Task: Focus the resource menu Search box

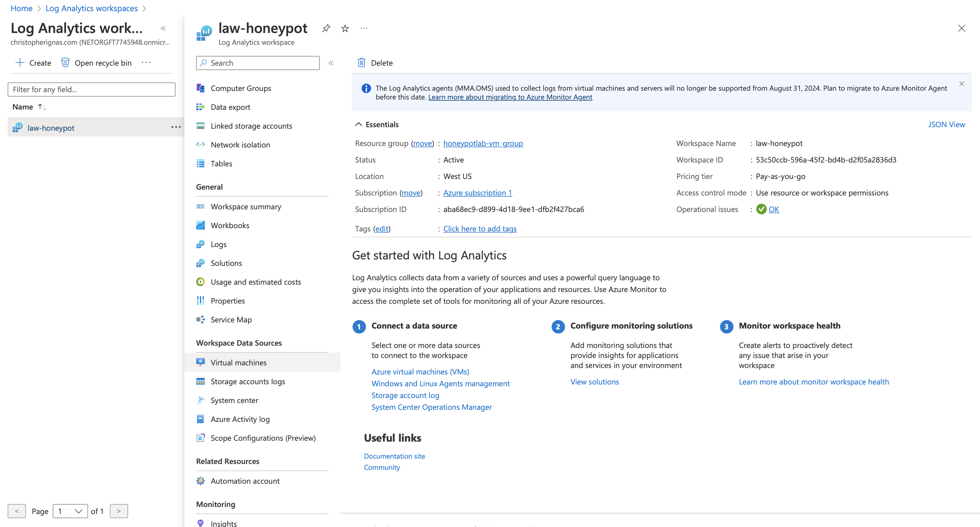Action: click(x=258, y=63)
